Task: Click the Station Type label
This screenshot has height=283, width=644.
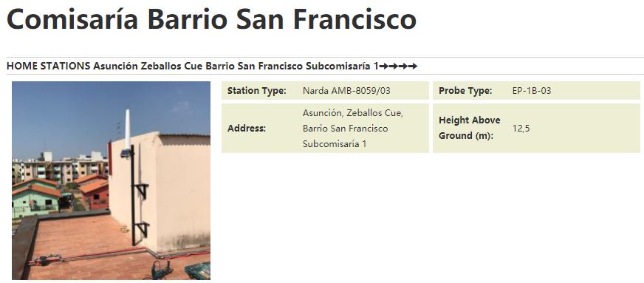Action: [x=257, y=91]
